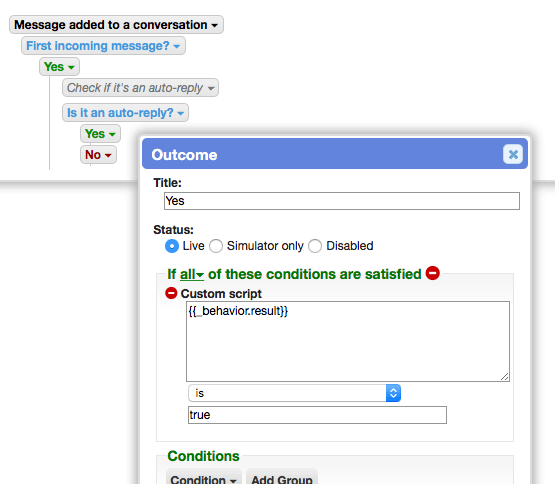Remove the conditions group with red minus icon
Viewport: 555px width, 484px height.
coord(433,273)
